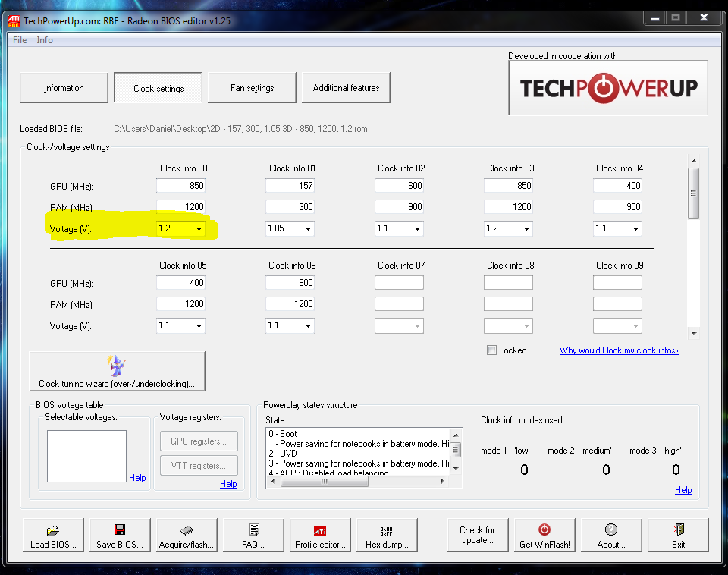Image resolution: width=728 pixels, height=575 pixels.
Task: Open the Additional features tab
Action: click(x=346, y=88)
